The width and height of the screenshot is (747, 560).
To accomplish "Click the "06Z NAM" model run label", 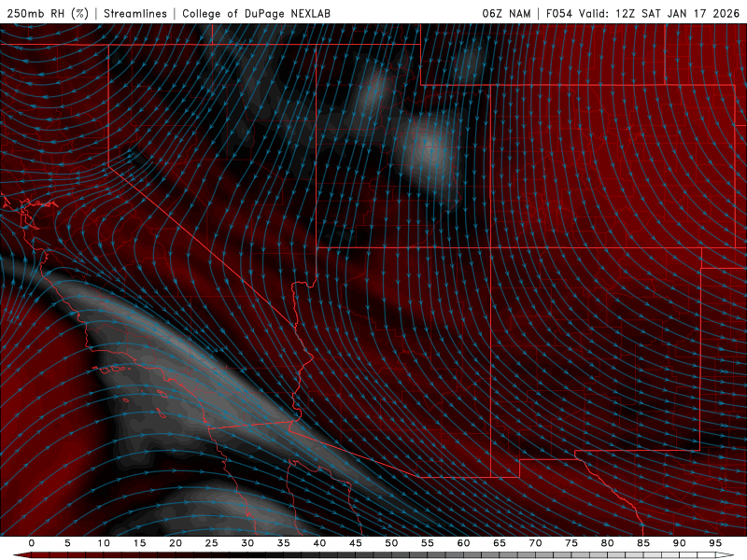I will (506, 13).
